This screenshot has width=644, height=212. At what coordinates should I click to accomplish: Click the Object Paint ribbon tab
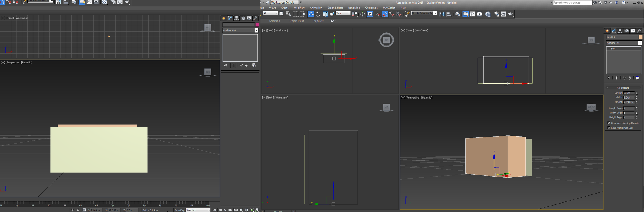point(296,21)
